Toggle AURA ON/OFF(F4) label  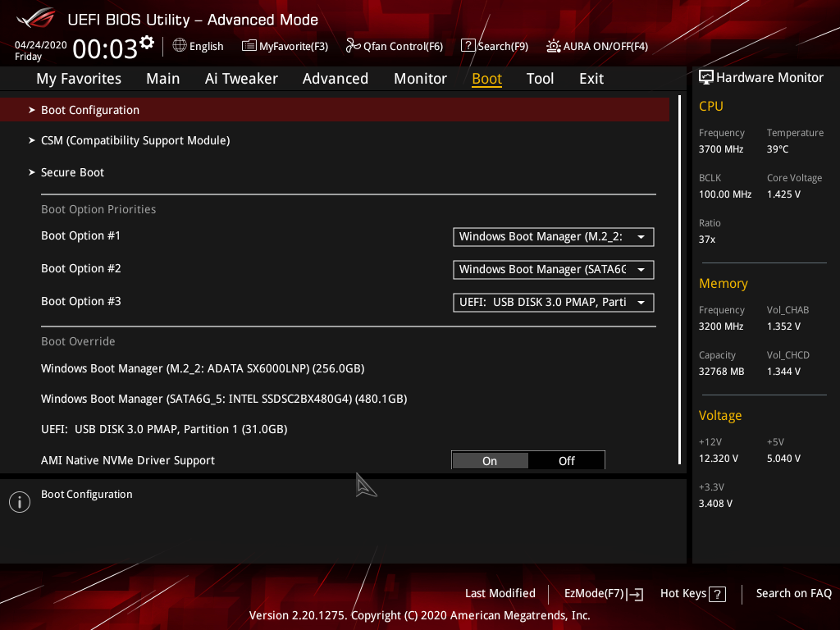pyautogui.click(x=605, y=47)
